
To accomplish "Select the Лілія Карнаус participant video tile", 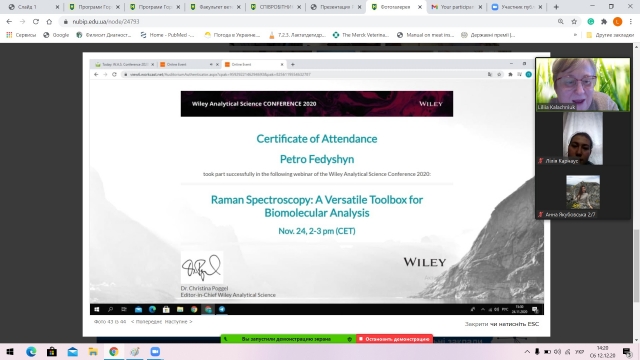I will pyautogui.click(x=583, y=139).
